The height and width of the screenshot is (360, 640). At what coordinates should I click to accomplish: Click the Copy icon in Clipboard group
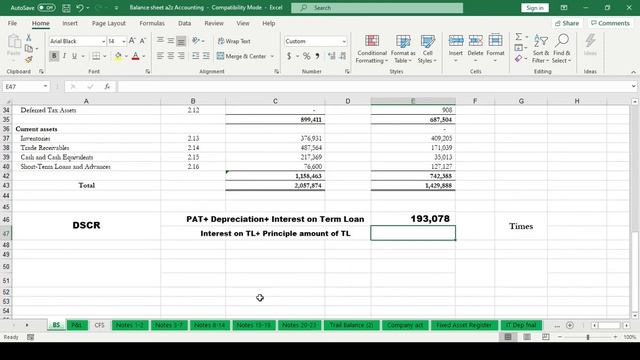click(x=29, y=49)
